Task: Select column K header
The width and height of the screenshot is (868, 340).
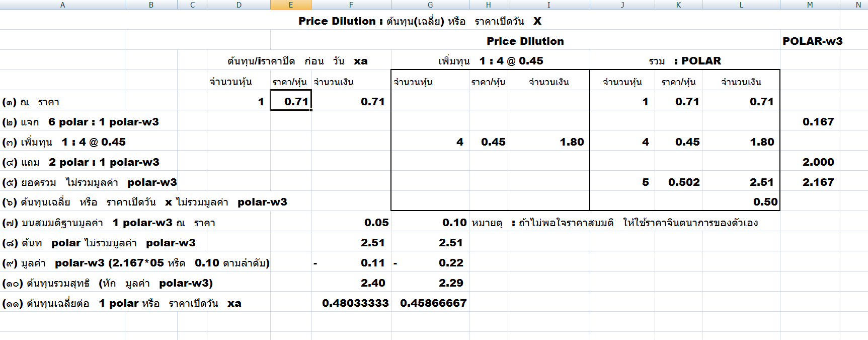Action: (678, 5)
